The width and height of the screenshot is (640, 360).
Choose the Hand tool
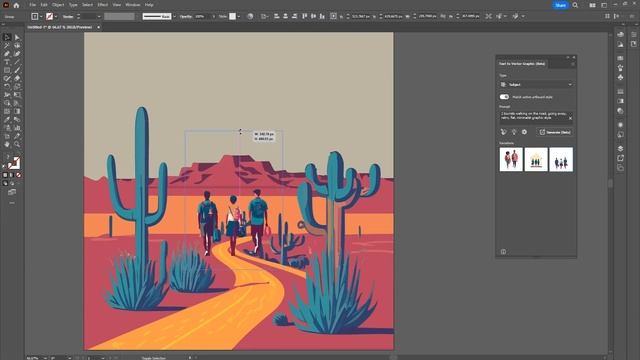pos(7,144)
